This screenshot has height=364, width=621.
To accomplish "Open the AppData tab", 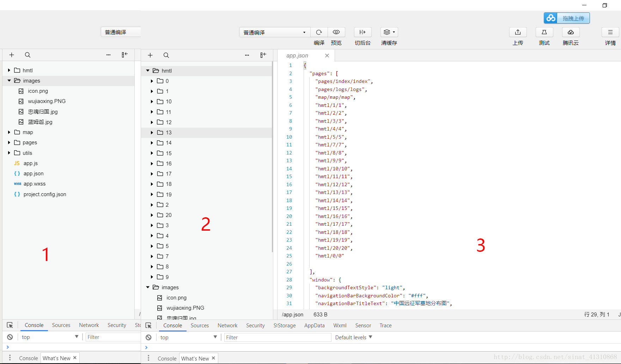I will pyautogui.click(x=314, y=326).
